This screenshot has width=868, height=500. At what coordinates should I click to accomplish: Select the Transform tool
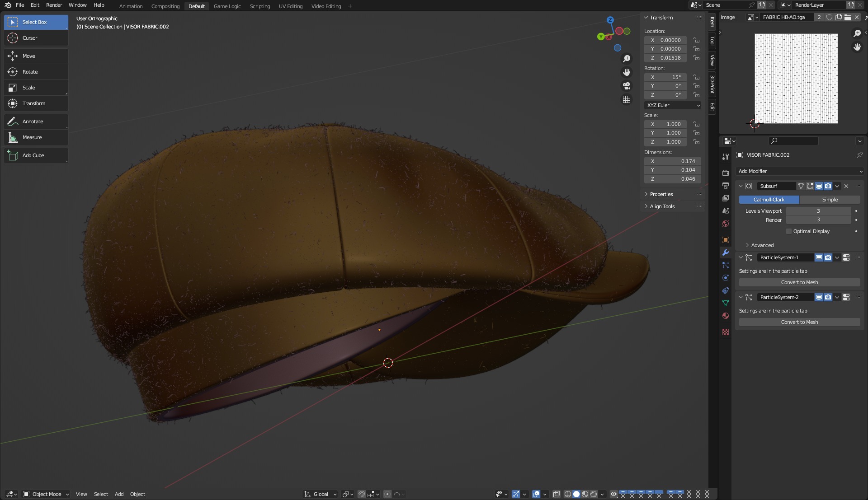point(36,103)
